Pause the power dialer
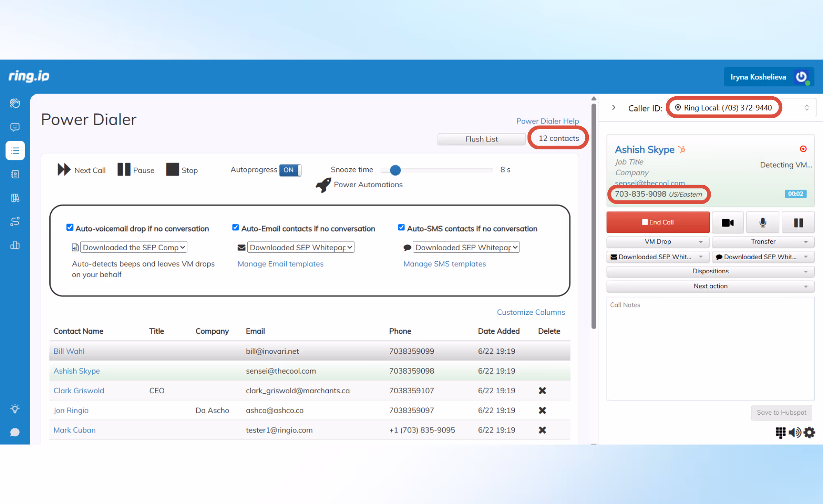The height and width of the screenshot is (504, 823). [x=136, y=170]
